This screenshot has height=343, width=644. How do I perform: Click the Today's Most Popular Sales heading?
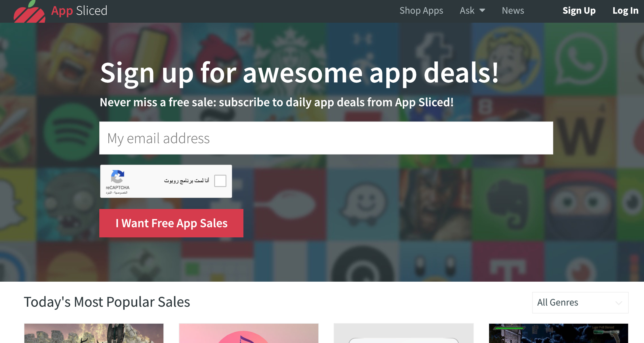pyautogui.click(x=107, y=302)
